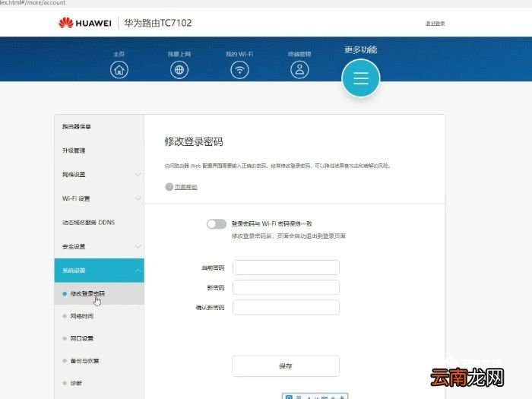Click the page help question icon
532x399 pixels.
click(x=169, y=187)
